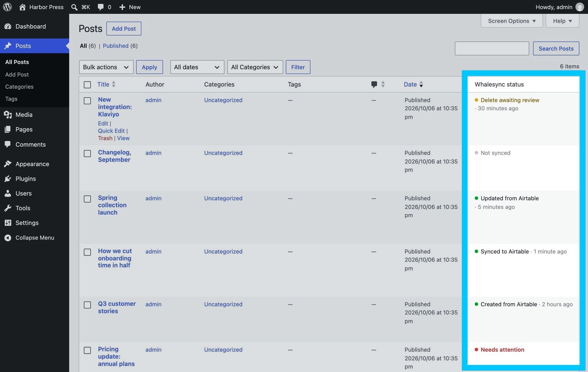Open the comments bubble in admin bar
The width and height of the screenshot is (588, 372).
101,7
